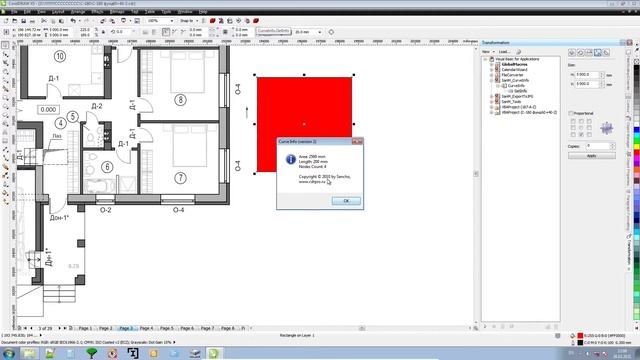Check the middle-right anchor point checkbox
This screenshot has width=640, height=360.
(589, 128)
